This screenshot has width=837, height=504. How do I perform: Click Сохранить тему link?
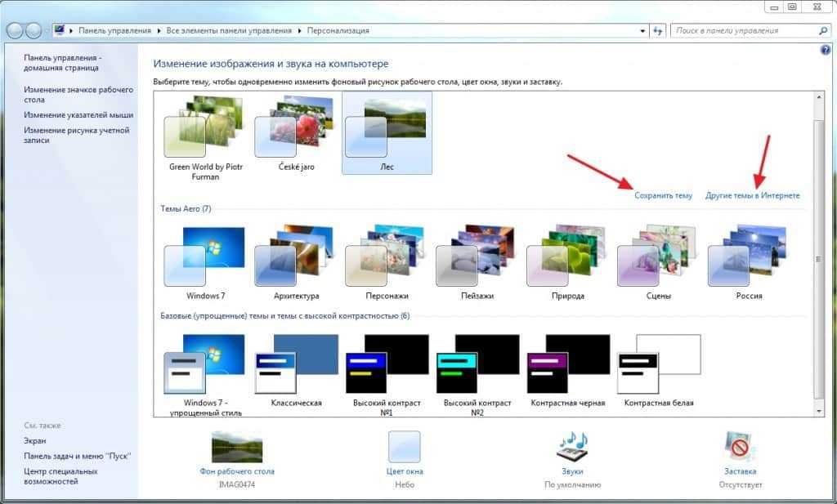coord(663,196)
